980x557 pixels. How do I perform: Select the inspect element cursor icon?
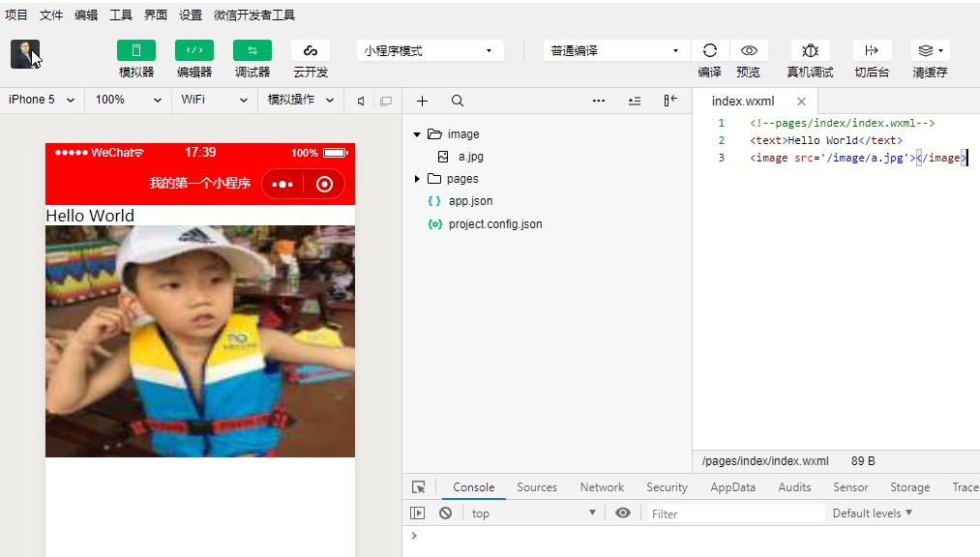pos(418,487)
